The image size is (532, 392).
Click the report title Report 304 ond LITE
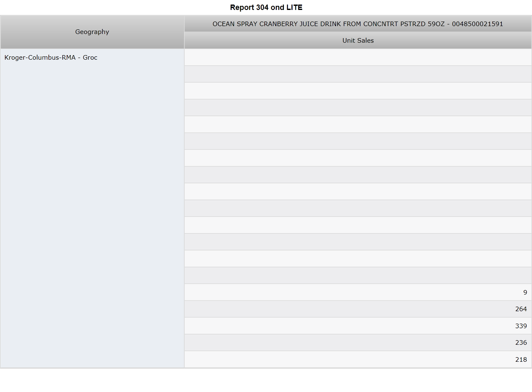click(x=266, y=7)
